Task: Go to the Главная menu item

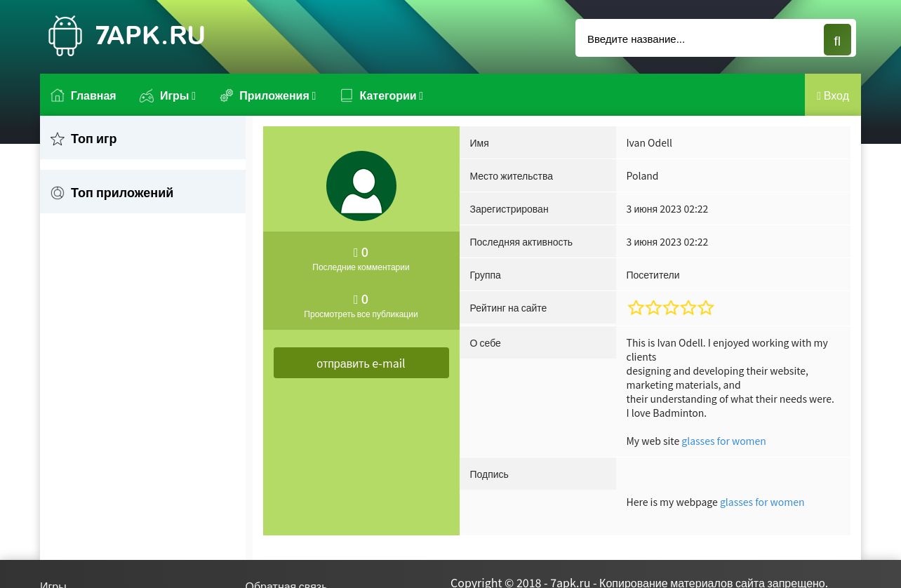Action: click(x=93, y=95)
